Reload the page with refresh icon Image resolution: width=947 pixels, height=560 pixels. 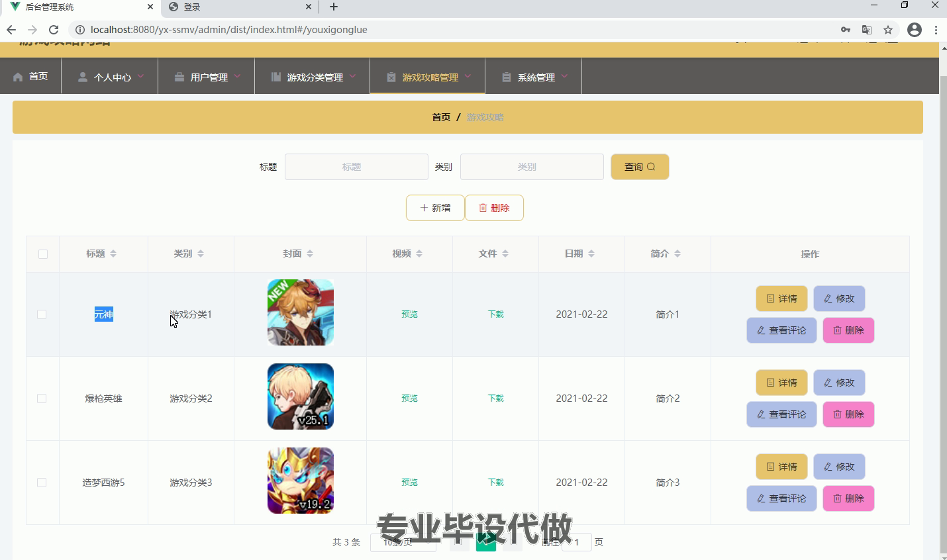click(54, 30)
